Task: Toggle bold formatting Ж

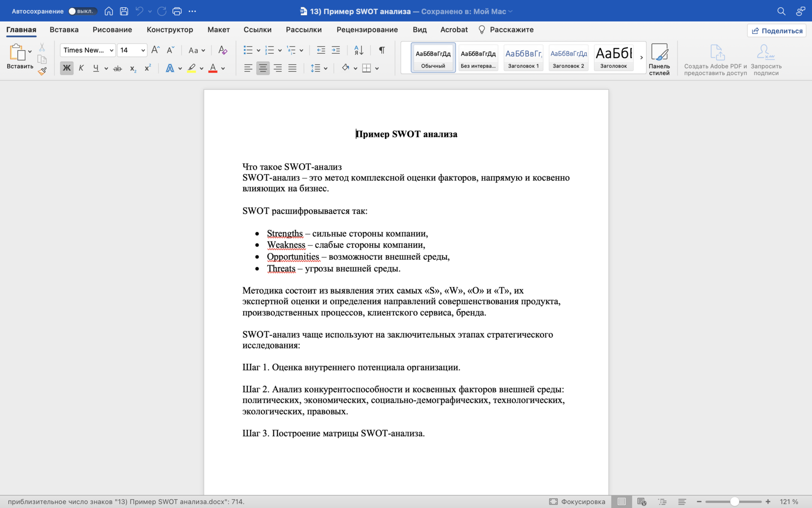Action: 67,68
